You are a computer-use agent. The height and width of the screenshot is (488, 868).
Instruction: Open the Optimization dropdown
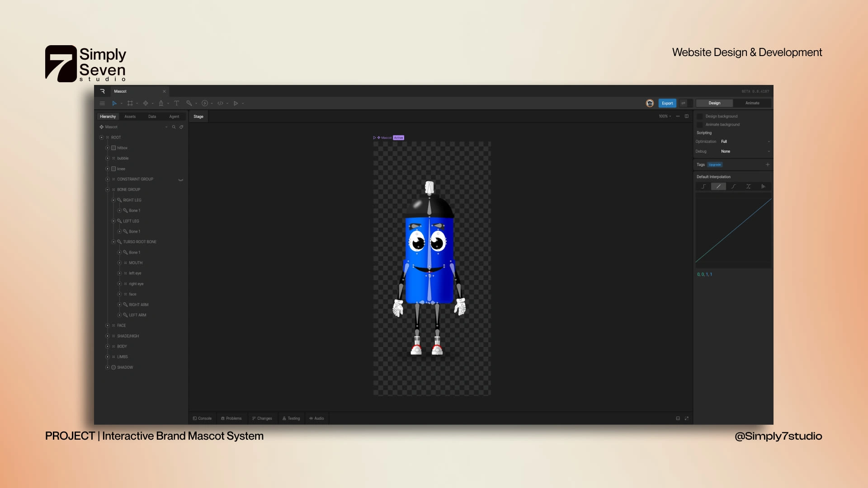pos(745,141)
